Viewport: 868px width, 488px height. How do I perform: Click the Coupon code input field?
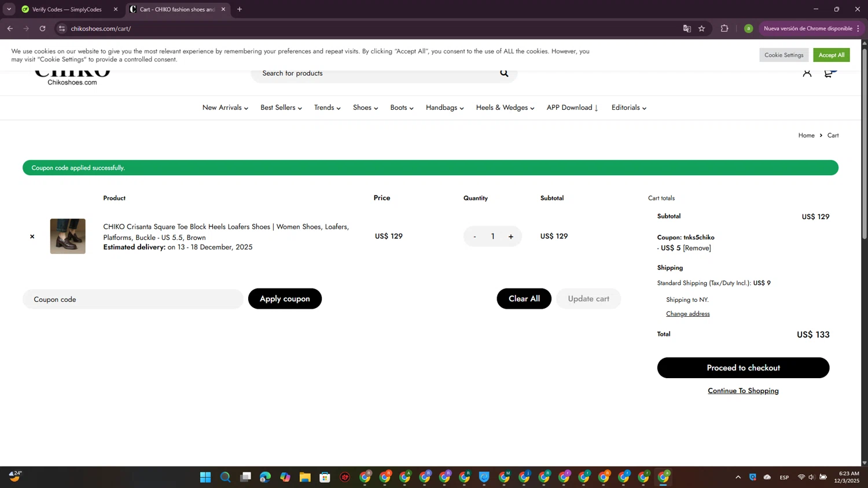133,299
